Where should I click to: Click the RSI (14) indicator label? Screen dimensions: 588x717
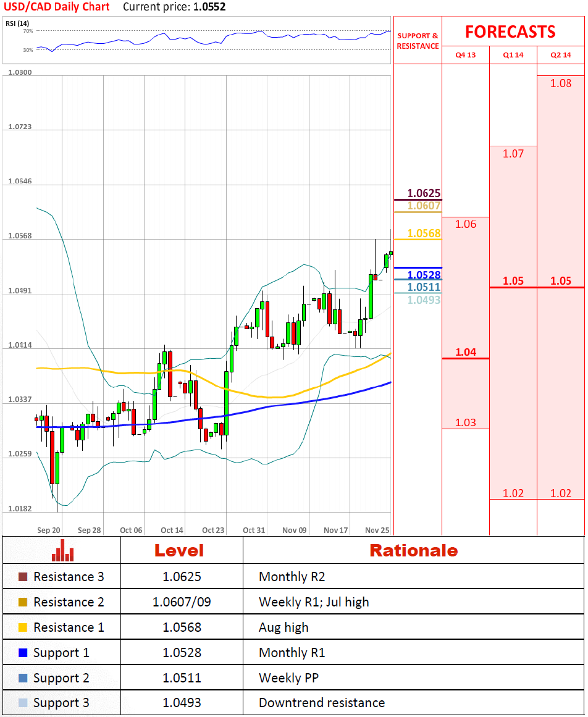click(x=18, y=23)
